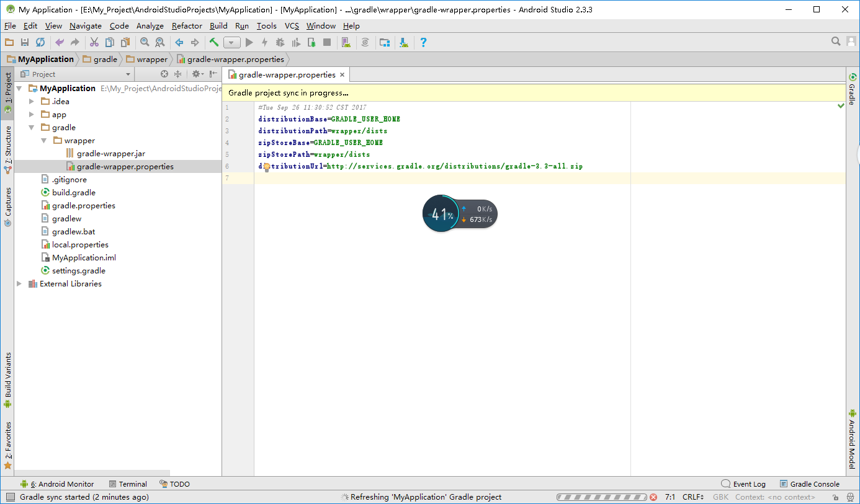Open the Android Monitor tool window
Screen dimensions: 860x504
56,484
